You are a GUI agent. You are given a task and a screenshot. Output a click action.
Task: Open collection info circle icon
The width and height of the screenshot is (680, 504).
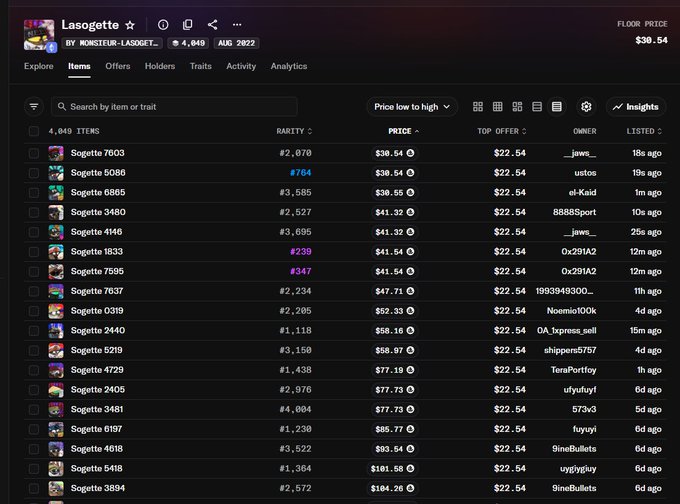click(163, 25)
